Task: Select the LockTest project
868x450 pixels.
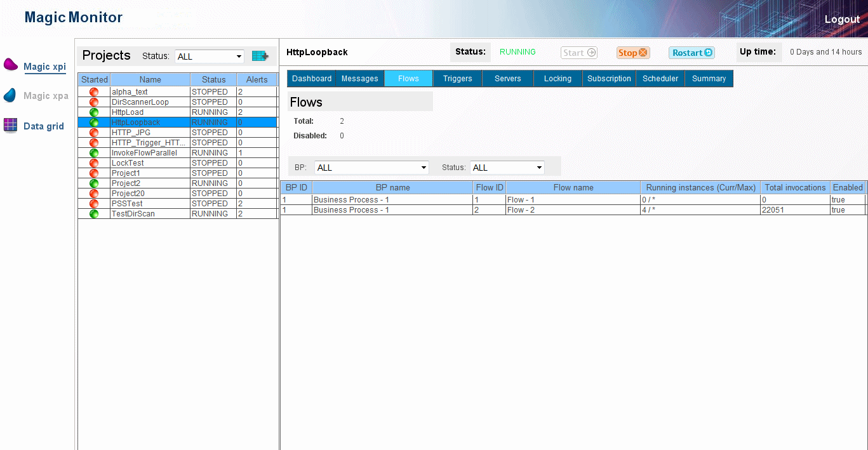Action: click(x=178, y=163)
